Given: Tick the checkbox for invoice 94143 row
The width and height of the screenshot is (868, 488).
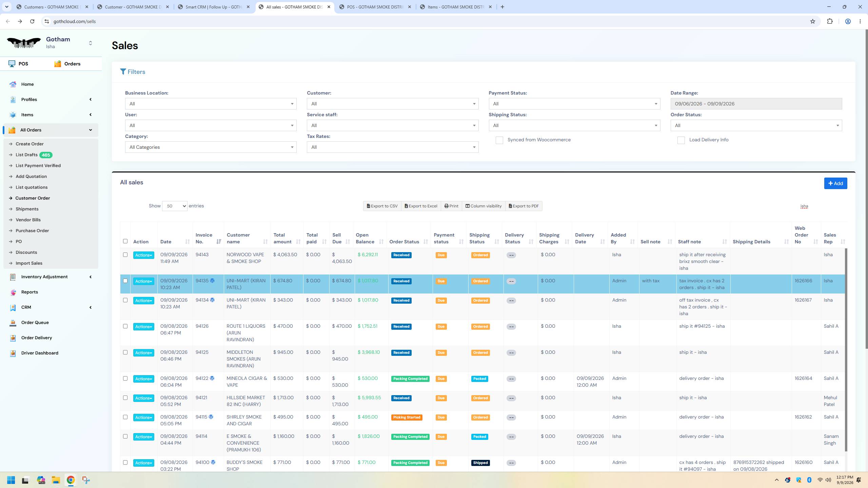Looking at the screenshot, I should (125, 255).
